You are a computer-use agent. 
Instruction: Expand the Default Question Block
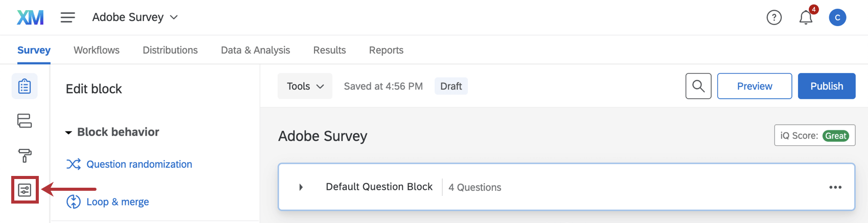coord(301,187)
